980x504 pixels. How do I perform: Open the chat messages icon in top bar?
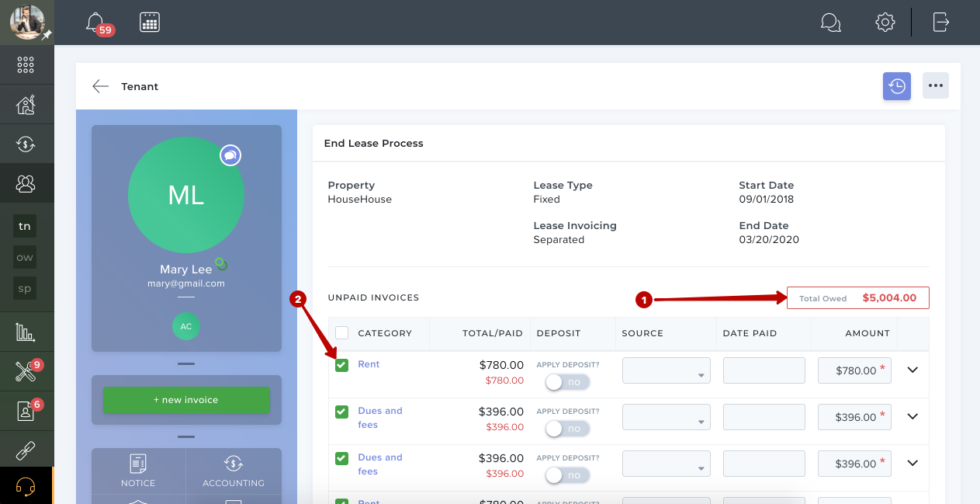point(830,23)
